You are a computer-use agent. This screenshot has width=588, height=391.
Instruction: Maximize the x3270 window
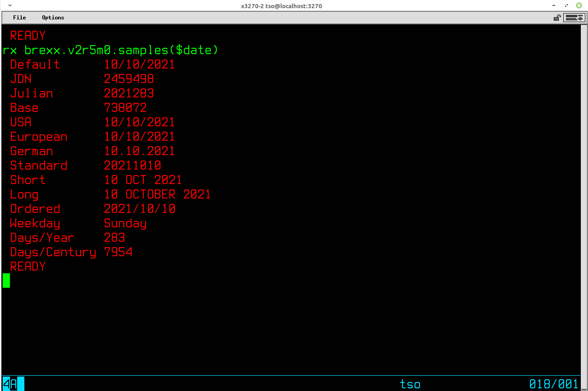[566, 5]
